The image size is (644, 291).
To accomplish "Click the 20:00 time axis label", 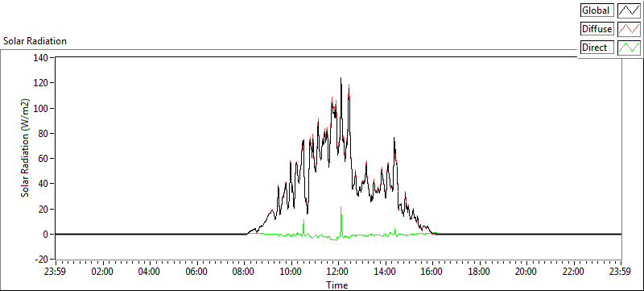I will pos(527,272).
